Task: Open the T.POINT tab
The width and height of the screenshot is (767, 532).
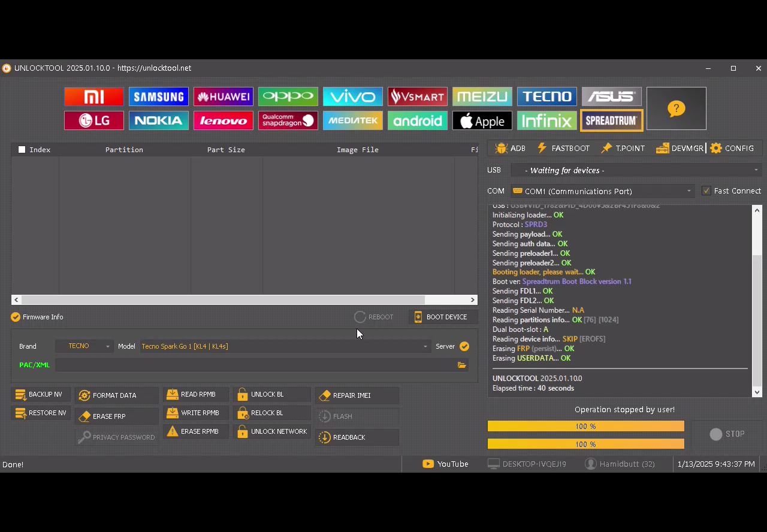Action: click(623, 148)
